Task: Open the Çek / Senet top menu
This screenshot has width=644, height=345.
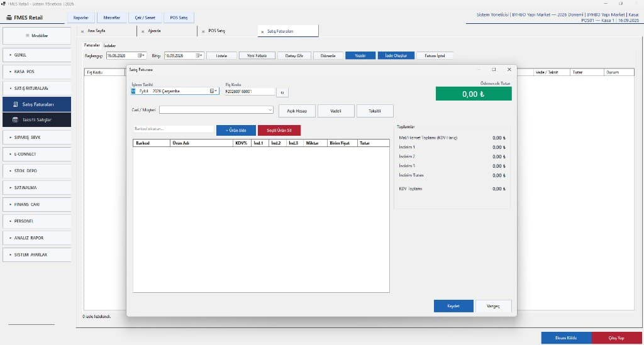Action: pyautogui.click(x=145, y=18)
